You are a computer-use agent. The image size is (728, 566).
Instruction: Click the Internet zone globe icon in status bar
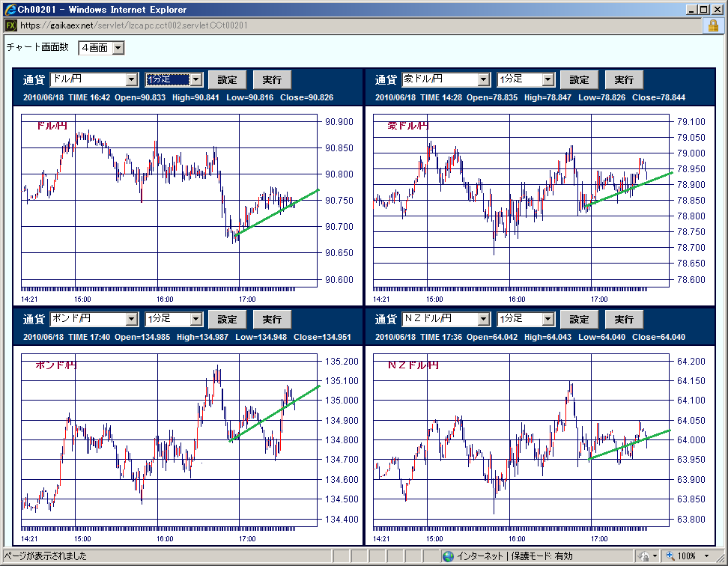[x=448, y=556]
